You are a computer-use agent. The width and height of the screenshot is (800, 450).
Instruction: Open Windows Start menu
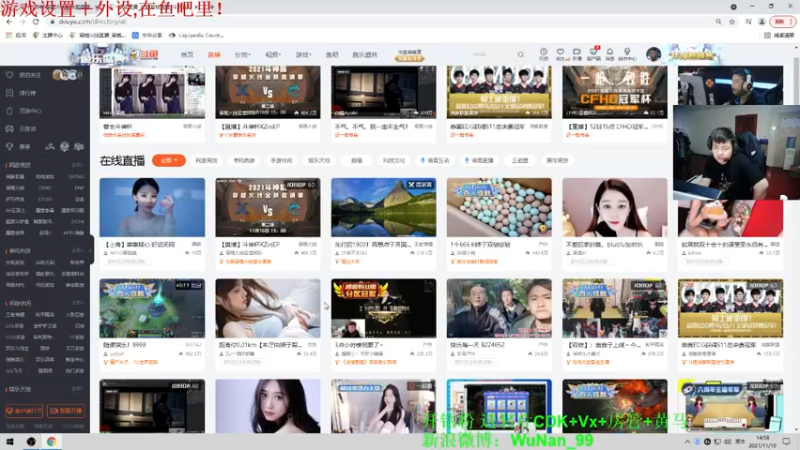(x=10, y=441)
